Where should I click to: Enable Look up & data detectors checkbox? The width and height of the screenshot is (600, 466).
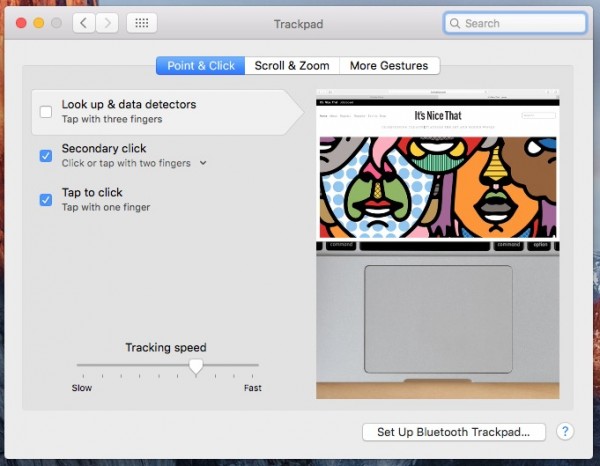pyautogui.click(x=46, y=112)
